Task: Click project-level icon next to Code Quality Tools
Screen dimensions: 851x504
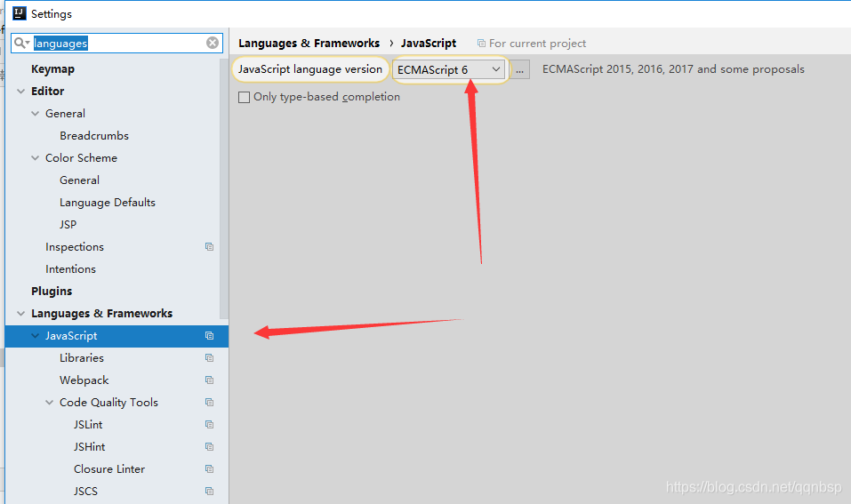Action: 209,403
